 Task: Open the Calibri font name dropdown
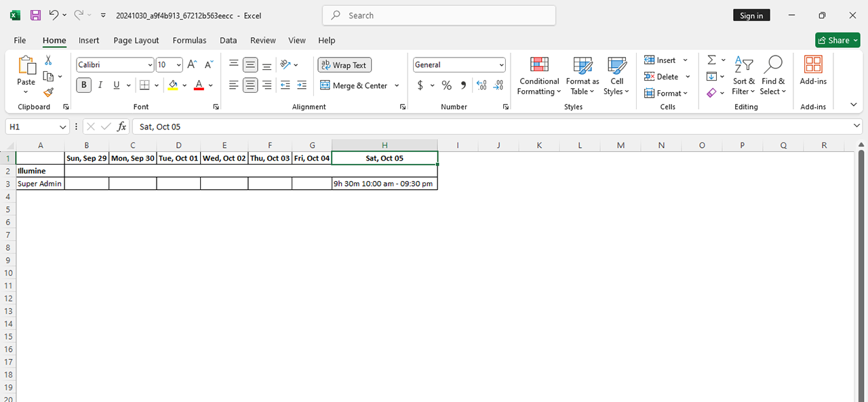click(x=150, y=65)
